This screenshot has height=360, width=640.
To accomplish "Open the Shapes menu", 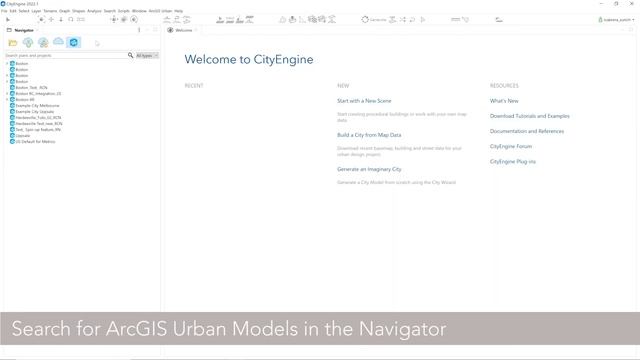I will pos(78,11).
